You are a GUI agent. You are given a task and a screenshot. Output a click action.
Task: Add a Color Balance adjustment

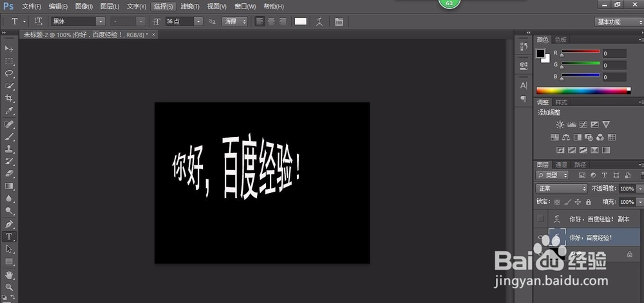pyautogui.click(x=566, y=138)
